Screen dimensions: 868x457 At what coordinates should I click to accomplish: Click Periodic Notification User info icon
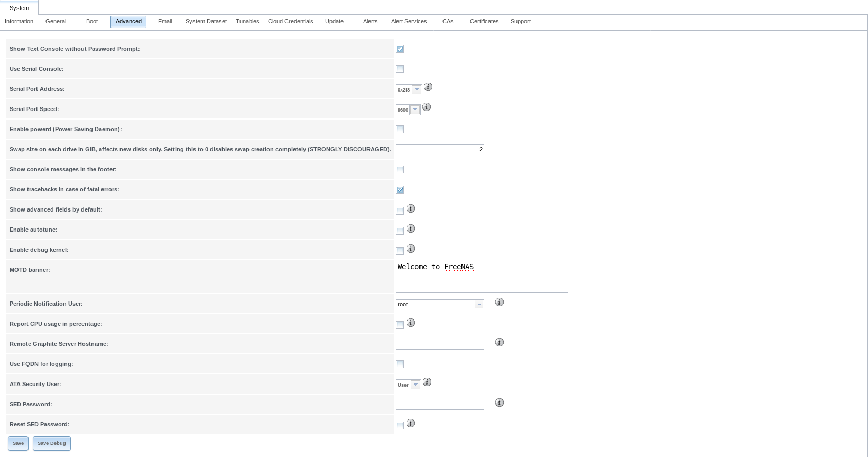500,302
